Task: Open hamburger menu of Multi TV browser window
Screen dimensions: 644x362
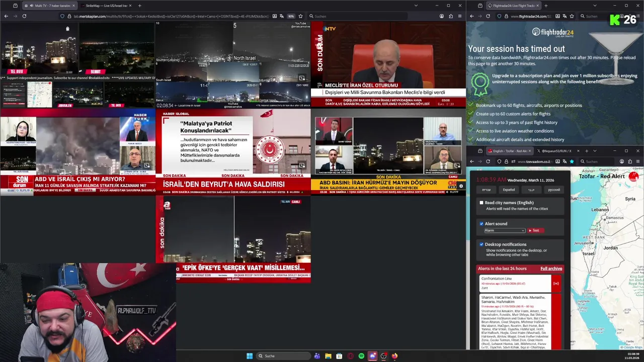Action: (459, 16)
